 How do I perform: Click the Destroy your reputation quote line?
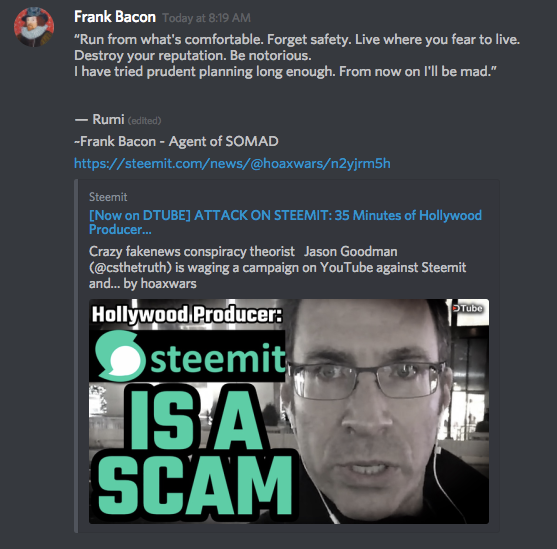pyautogui.click(x=193, y=55)
